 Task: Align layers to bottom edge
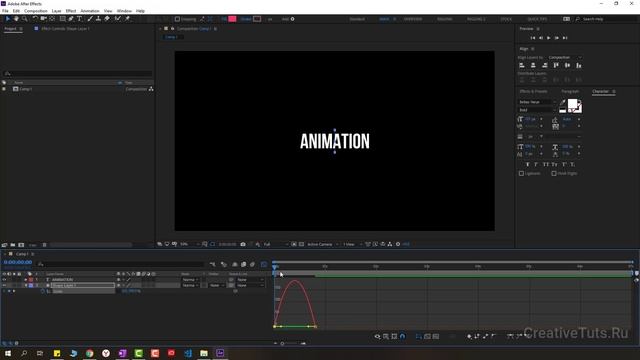579,65
